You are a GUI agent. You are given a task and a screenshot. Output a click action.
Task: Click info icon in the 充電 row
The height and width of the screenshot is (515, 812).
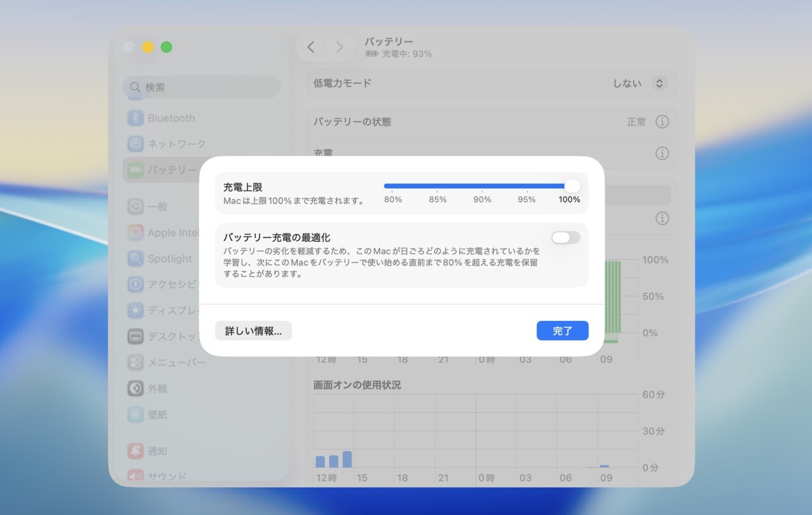pyautogui.click(x=662, y=153)
